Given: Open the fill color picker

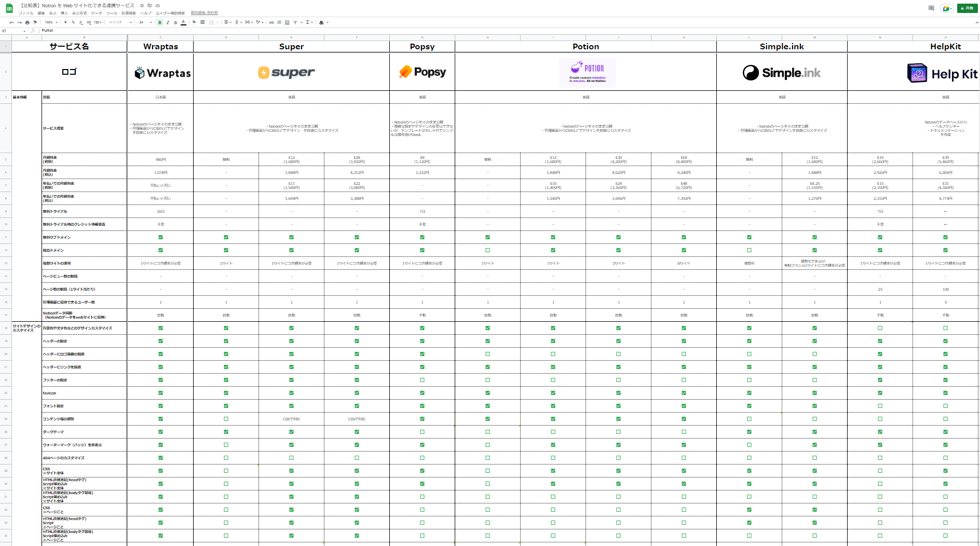Looking at the screenshot, I should pos(194,22).
